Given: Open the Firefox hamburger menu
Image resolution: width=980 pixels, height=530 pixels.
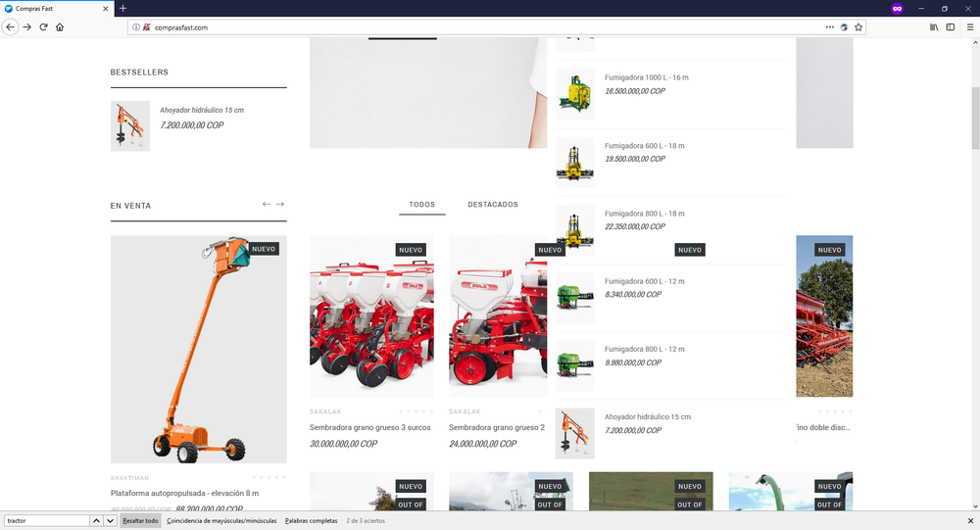Looking at the screenshot, I should 969,26.
